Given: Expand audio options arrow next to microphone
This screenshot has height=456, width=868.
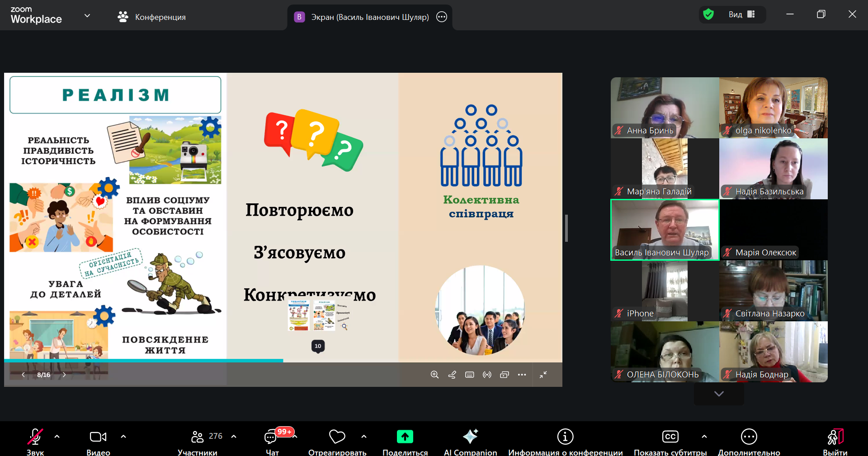Looking at the screenshot, I should click(57, 437).
